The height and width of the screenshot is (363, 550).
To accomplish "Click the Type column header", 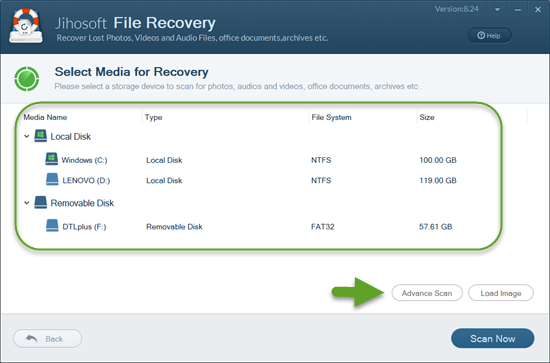I will [x=153, y=117].
